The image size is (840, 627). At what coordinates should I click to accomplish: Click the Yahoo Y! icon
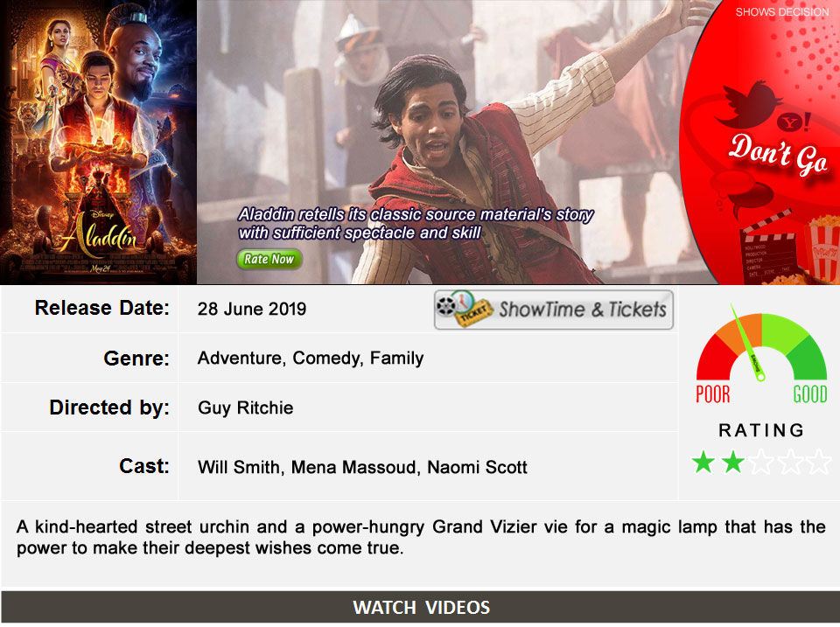click(794, 122)
